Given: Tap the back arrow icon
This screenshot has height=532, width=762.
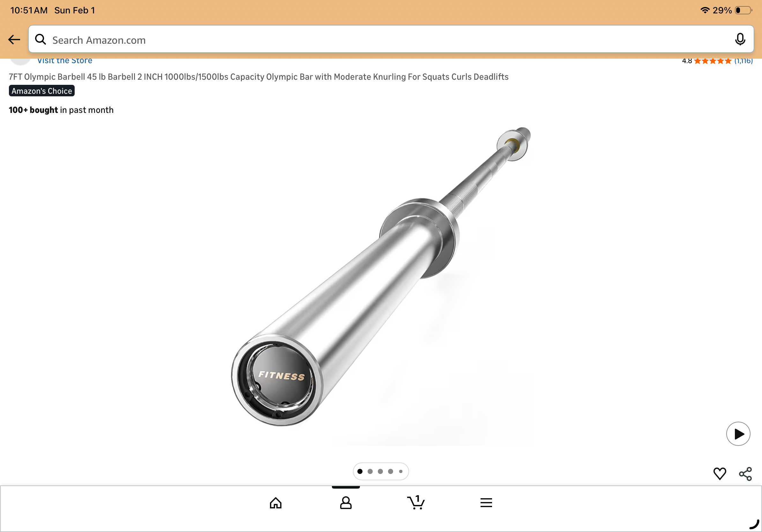Looking at the screenshot, I should [x=14, y=40].
